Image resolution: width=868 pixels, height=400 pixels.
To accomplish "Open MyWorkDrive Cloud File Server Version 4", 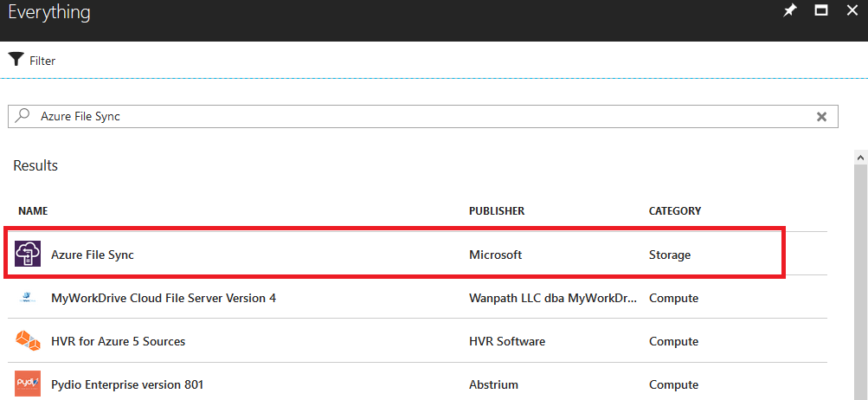I will click(164, 298).
